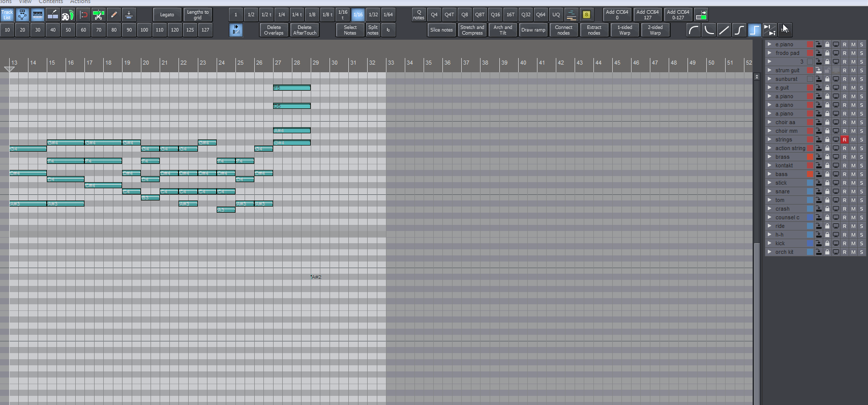The height and width of the screenshot is (405, 868).
Task: Click the node routing diagram icon
Action: 22,15
